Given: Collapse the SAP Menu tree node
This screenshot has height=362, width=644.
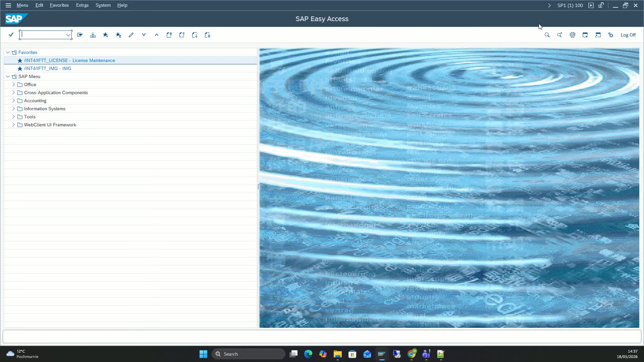Looking at the screenshot, I should tap(8, 76).
